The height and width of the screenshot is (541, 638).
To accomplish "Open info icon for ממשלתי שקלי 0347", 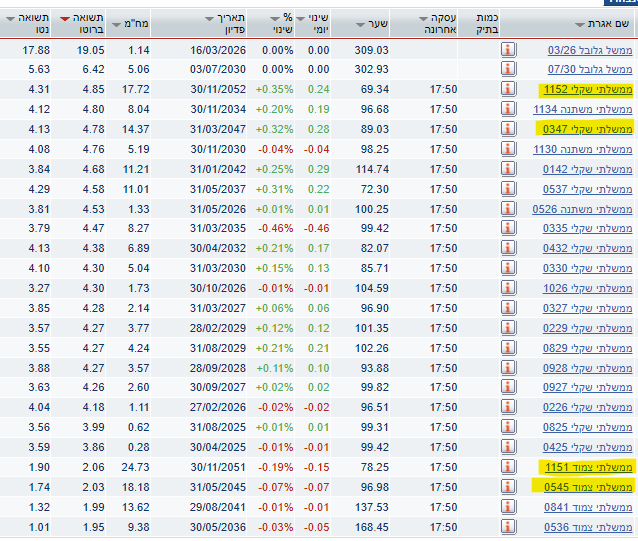I will click(508, 129).
